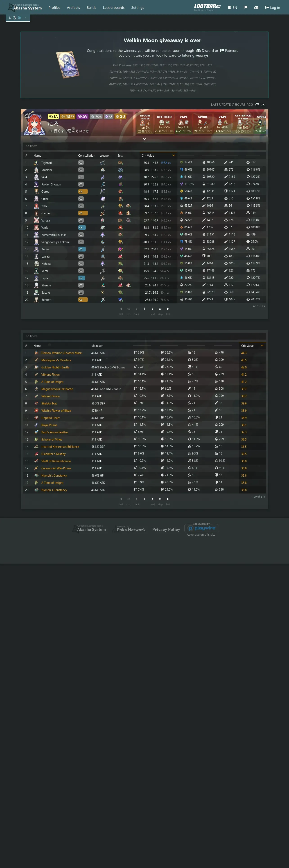This screenshot has width=289, height=868.
Task: Open the Builds menu
Action: (92, 7)
